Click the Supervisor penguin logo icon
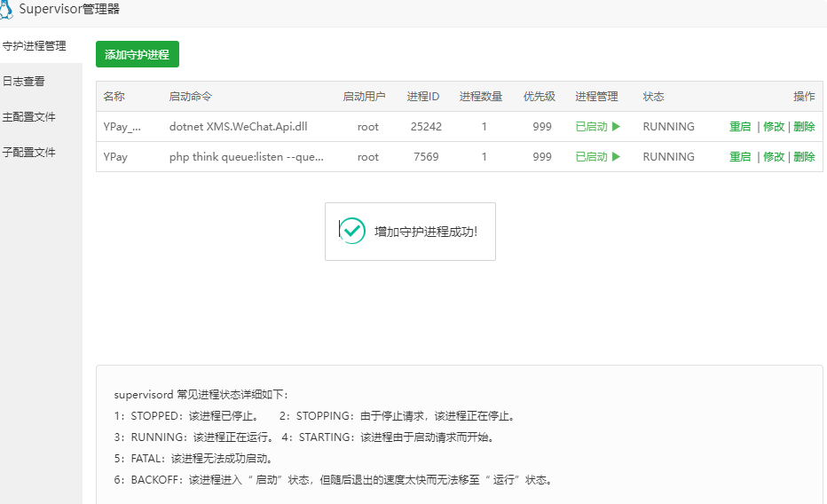The image size is (827, 504). coord(6,10)
